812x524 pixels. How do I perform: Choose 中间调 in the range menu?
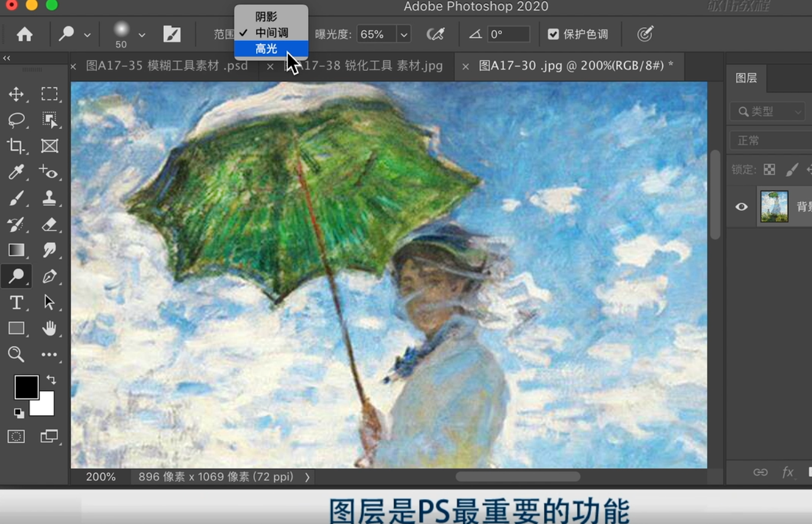pyautogui.click(x=271, y=33)
